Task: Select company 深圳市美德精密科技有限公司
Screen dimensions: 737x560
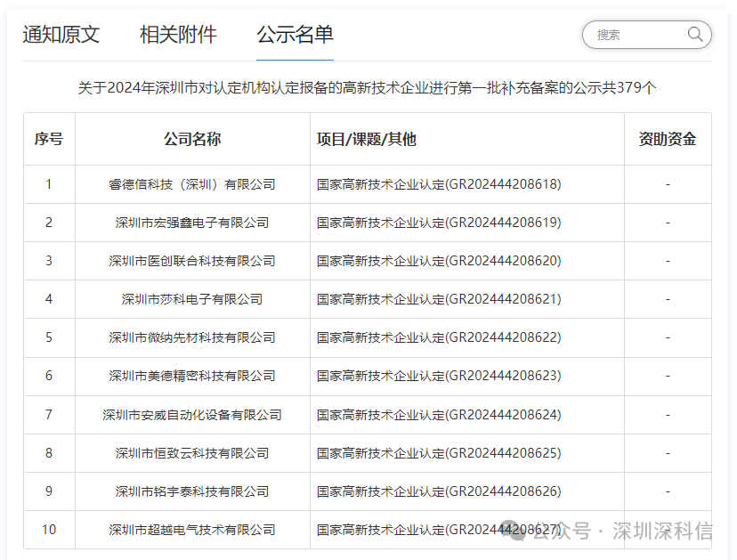Action: pos(192,376)
